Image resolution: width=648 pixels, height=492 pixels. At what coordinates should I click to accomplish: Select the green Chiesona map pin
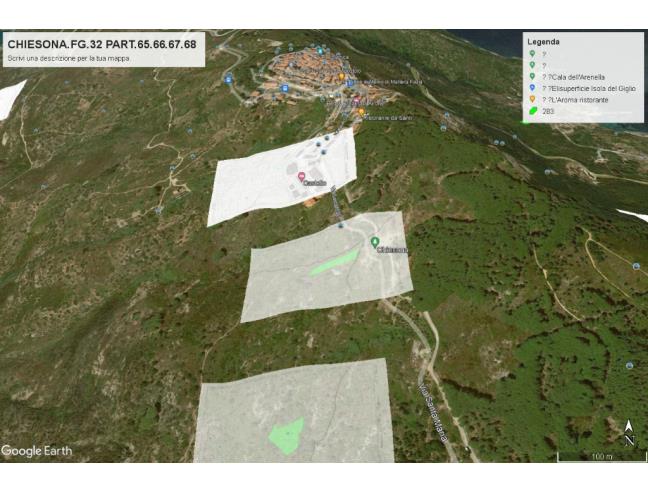click(x=375, y=241)
